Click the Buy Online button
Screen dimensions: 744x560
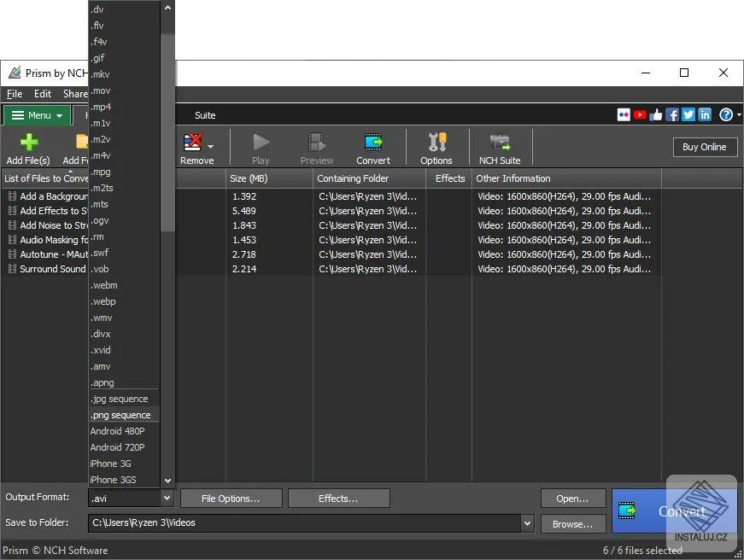[x=704, y=147]
